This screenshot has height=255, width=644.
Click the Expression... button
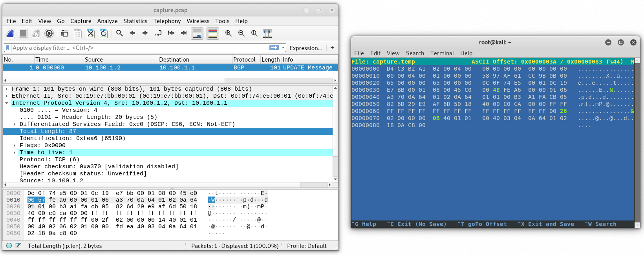306,48
